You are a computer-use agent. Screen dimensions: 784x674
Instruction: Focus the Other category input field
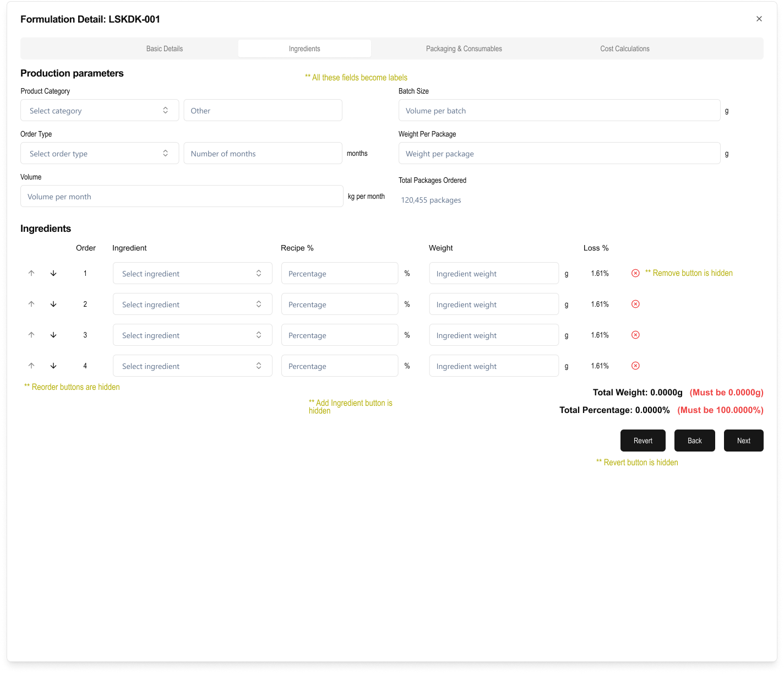tap(263, 110)
